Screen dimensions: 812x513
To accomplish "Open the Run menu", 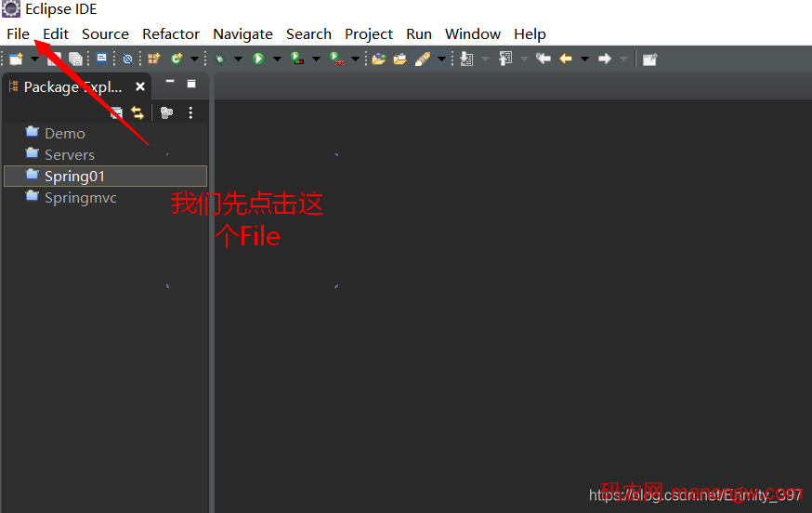I will [x=419, y=34].
